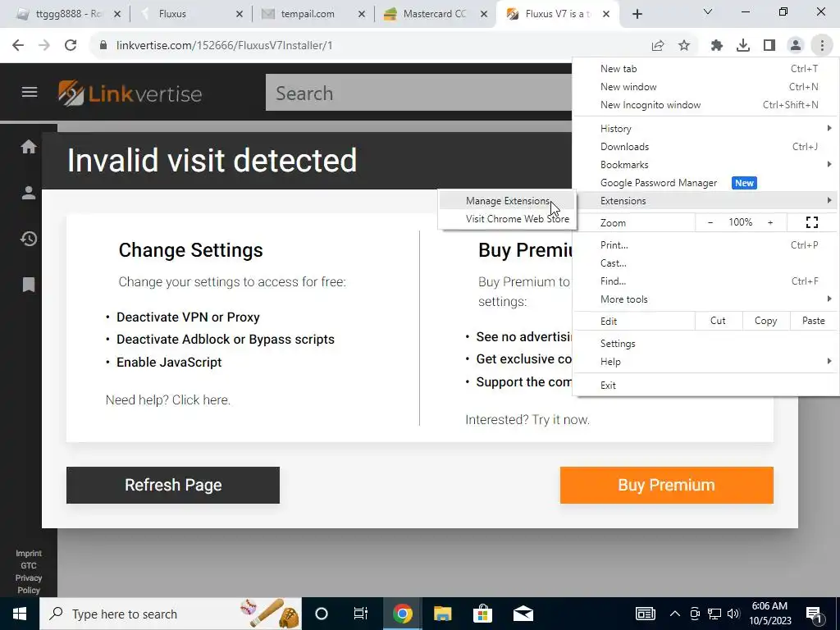Open the downloads tray icon
The width and height of the screenshot is (840, 630).
click(743, 46)
